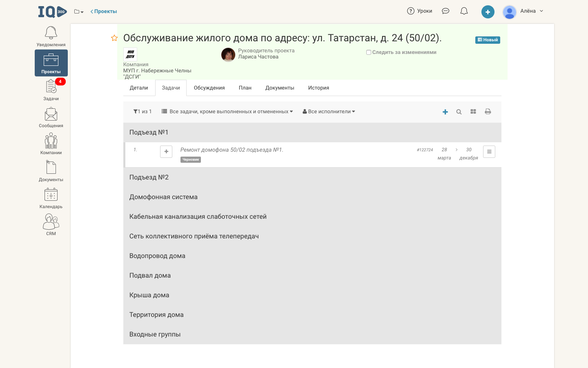Image resolution: width=588 pixels, height=368 pixels.
Task: Open task search with the magnifier icon
Action: (x=459, y=111)
